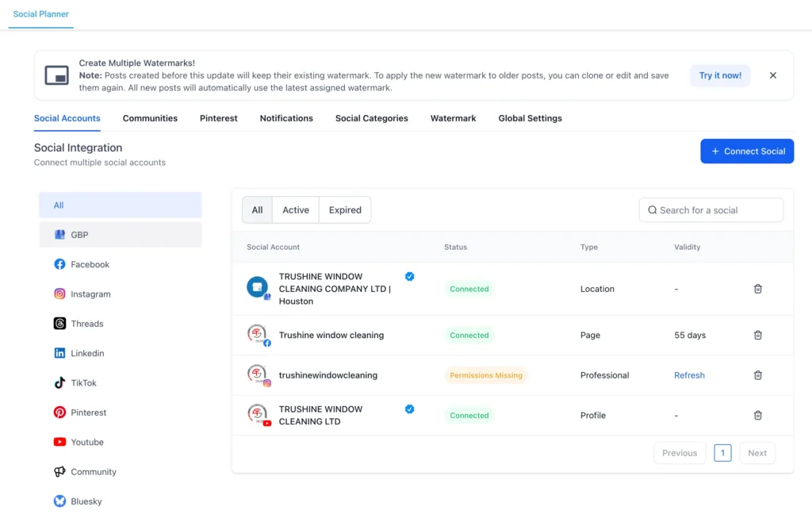Open the Watermark tab
This screenshot has width=812, height=522.
(x=453, y=117)
